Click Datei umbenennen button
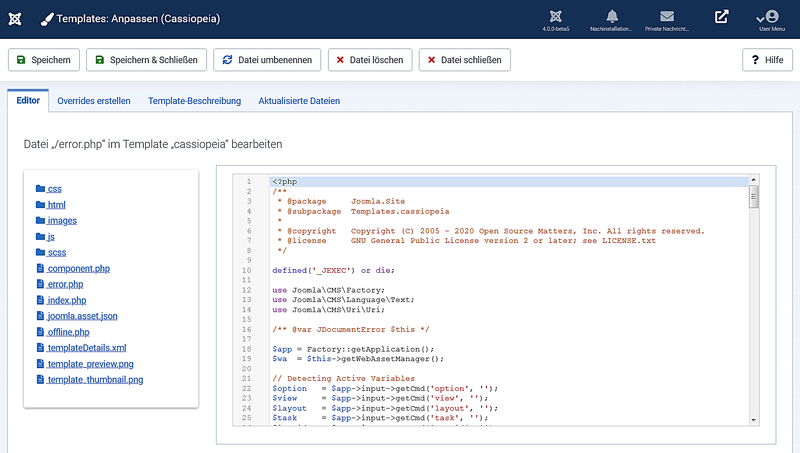 pos(267,60)
